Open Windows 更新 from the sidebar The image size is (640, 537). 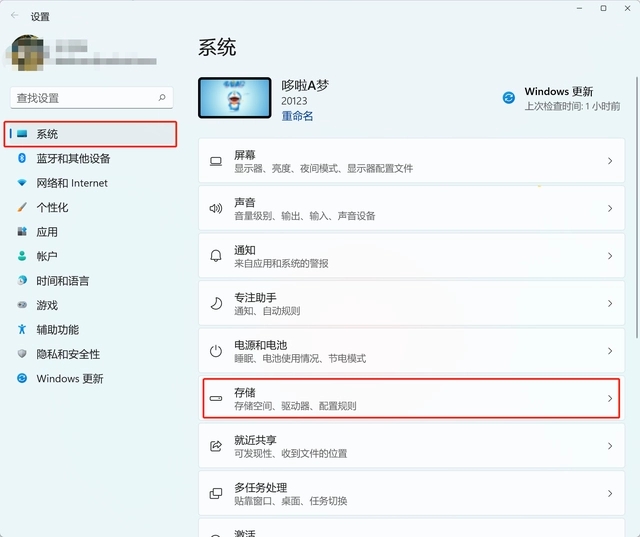(90, 379)
